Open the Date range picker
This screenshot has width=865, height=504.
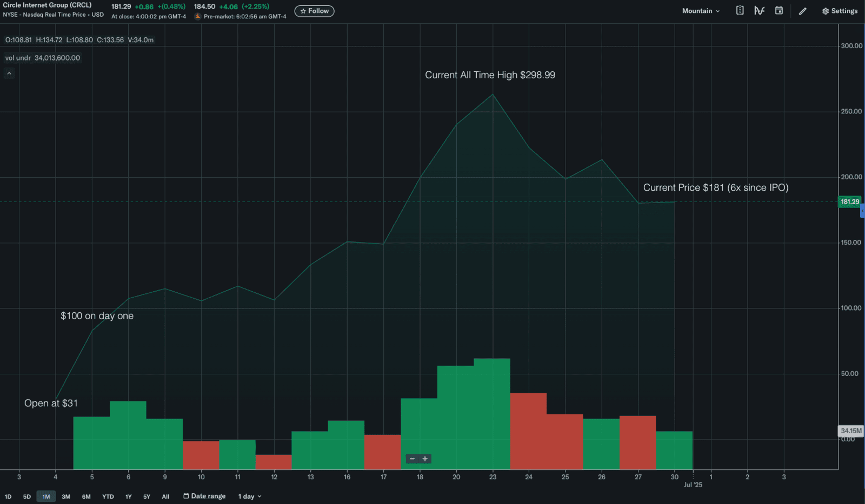[x=204, y=496]
